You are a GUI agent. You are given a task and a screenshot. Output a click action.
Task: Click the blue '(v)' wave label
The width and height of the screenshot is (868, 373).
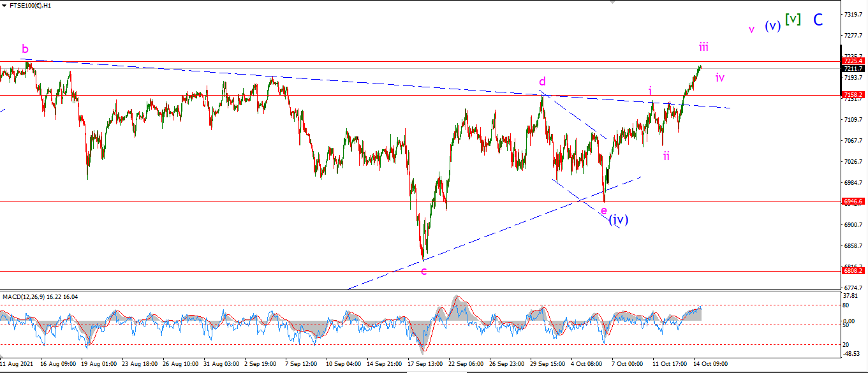[x=773, y=26]
